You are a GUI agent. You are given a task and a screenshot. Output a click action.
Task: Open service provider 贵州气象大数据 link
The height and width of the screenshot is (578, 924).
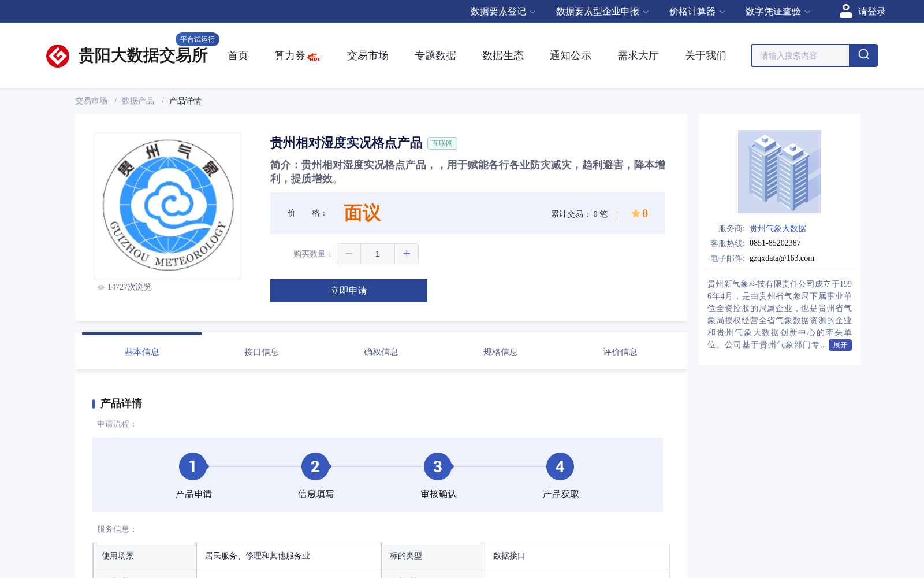click(x=778, y=228)
